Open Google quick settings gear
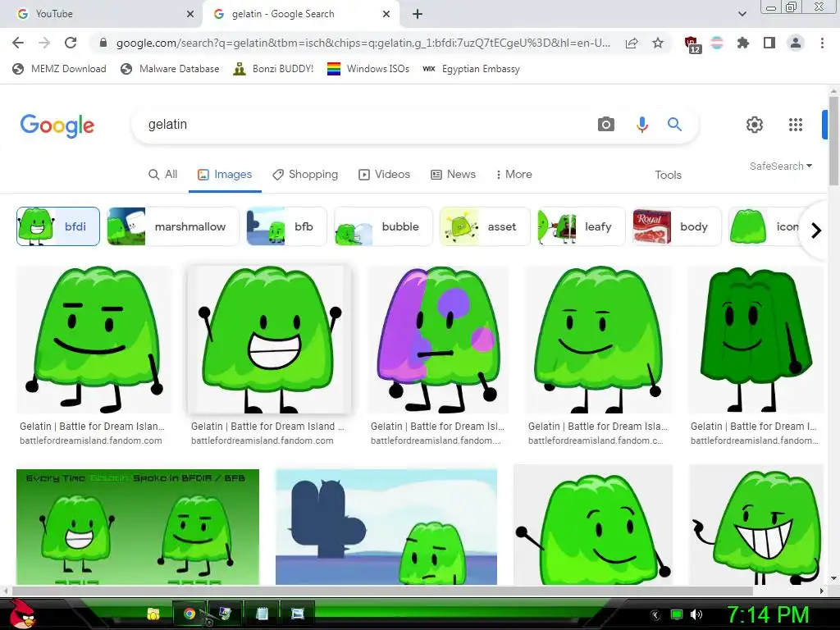The image size is (840, 630). pos(755,125)
